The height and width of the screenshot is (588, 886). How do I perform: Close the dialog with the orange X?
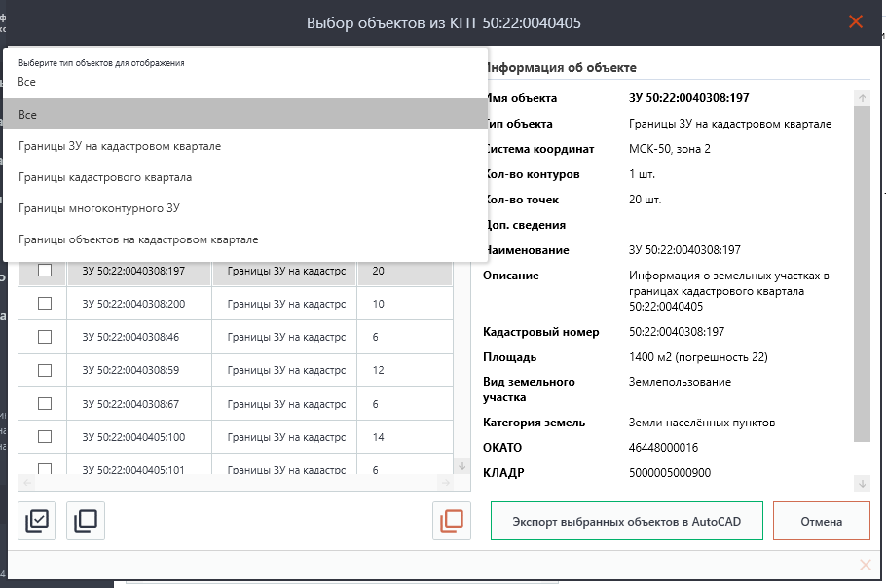pyautogui.click(x=856, y=21)
